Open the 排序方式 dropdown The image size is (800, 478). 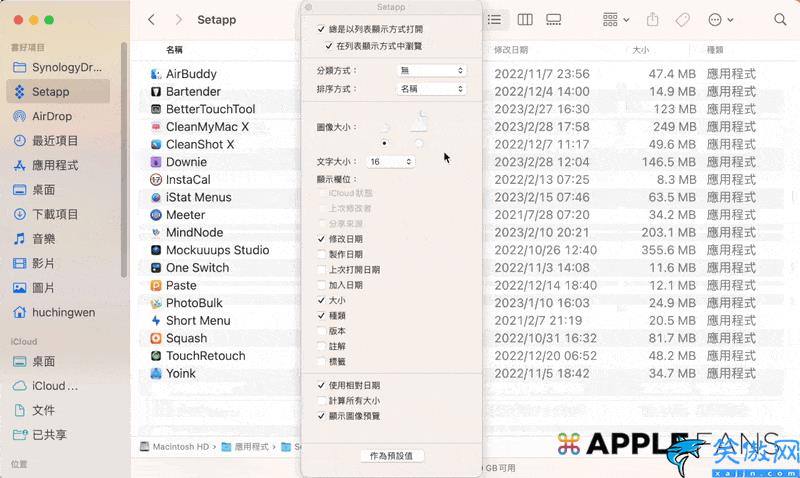(431, 89)
